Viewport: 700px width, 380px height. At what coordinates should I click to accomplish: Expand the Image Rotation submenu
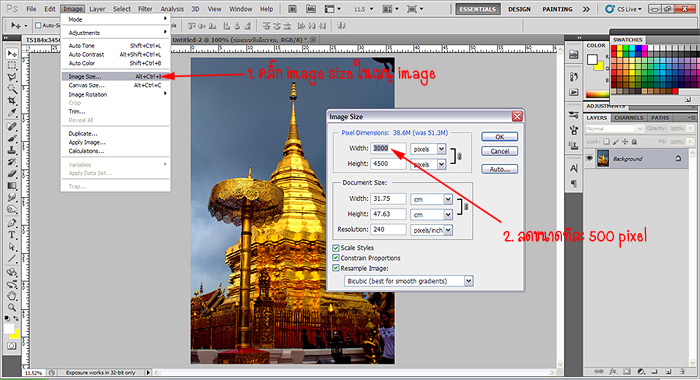click(116, 94)
